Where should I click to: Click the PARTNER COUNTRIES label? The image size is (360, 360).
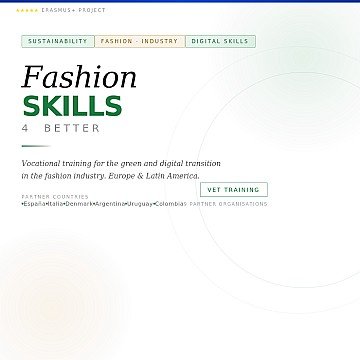coord(55,197)
